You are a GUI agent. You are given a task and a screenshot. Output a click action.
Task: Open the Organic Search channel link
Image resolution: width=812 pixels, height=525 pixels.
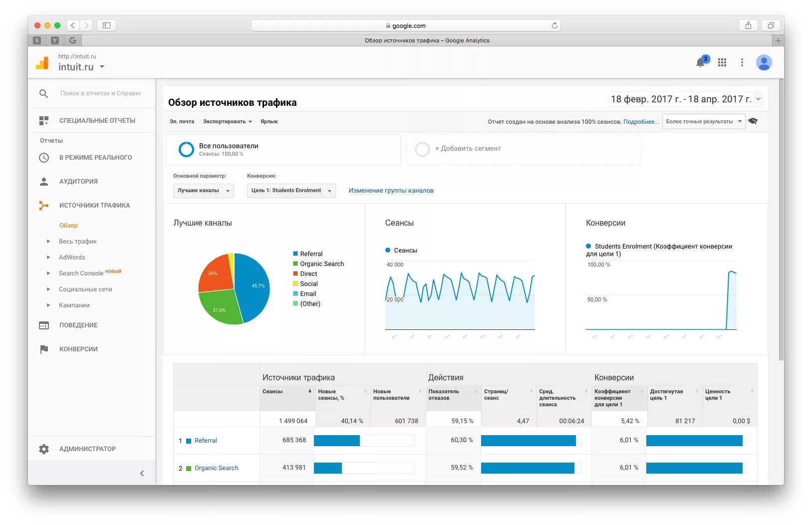[x=216, y=468]
